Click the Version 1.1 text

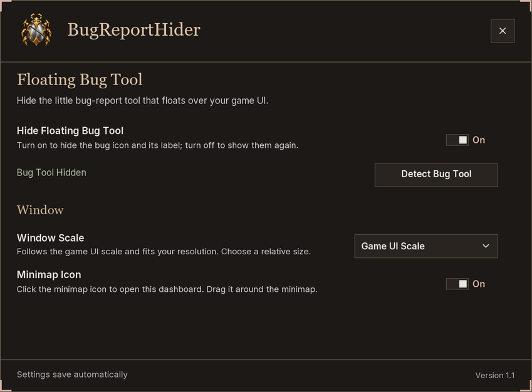[494, 375]
